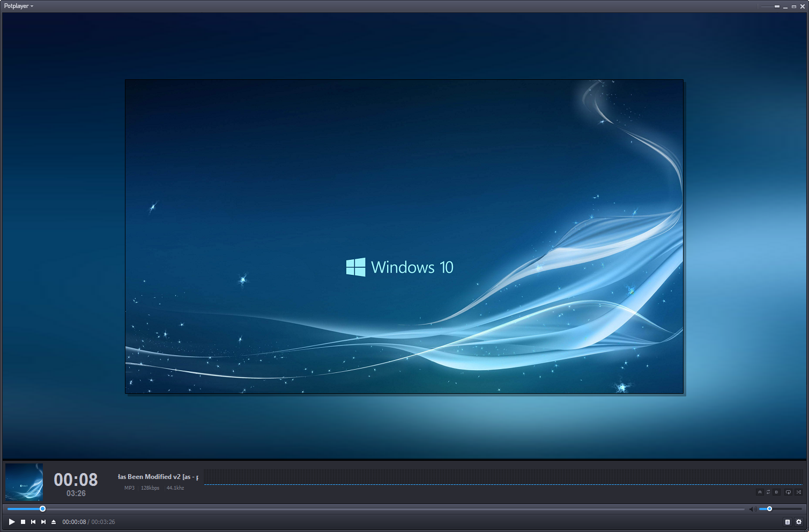Set A-B repeat start point A

[x=760, y=492]
